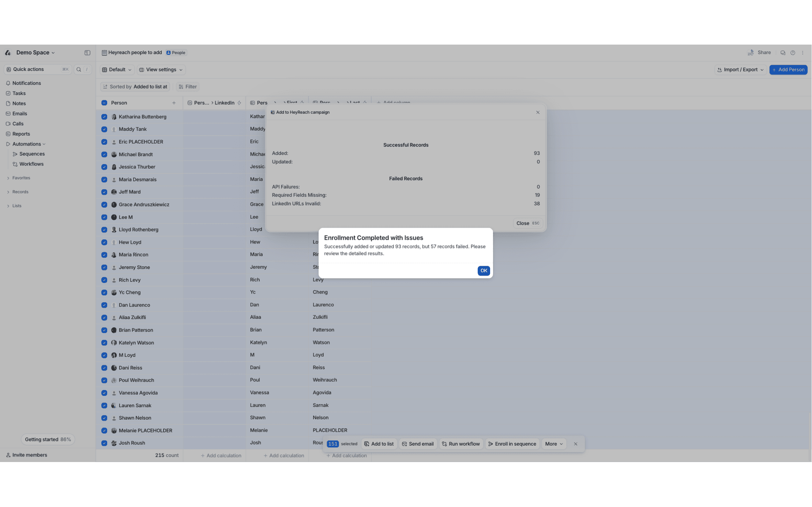Open Workflows in the sidebar
This screenshot has width=812, height=507.
[x=31, y=164]
